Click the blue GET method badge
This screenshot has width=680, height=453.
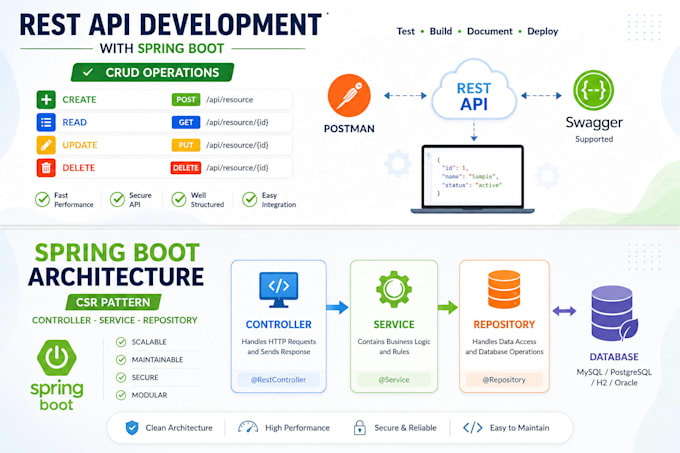pos(186,122)
